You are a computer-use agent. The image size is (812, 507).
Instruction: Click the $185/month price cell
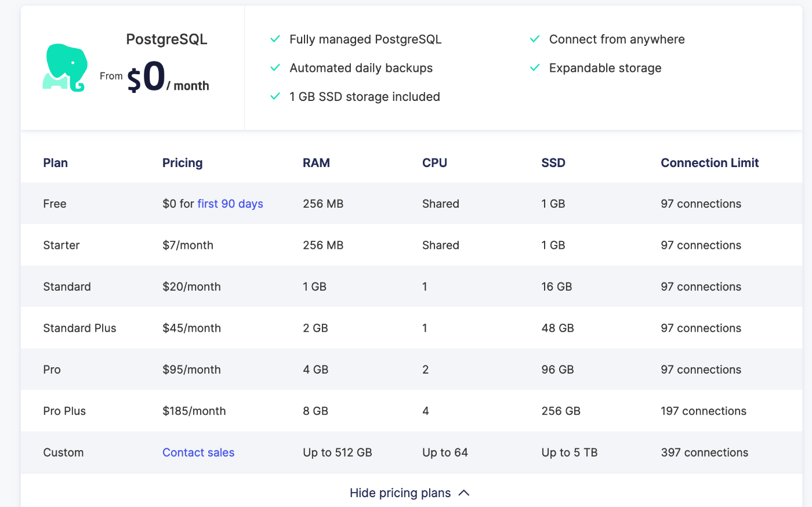pos(194,411)
